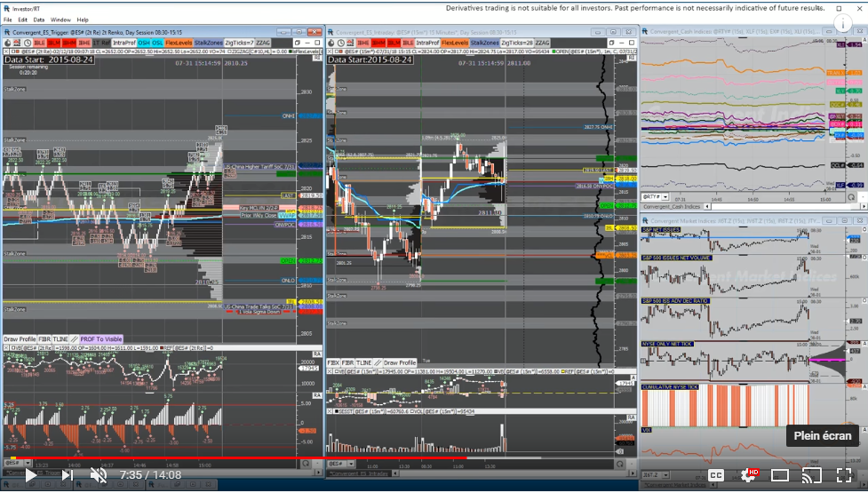Screen dimensions: 868x493
Task: Click ZZAG in the Intraday chart toolbar
Action: tap(543, 43)
